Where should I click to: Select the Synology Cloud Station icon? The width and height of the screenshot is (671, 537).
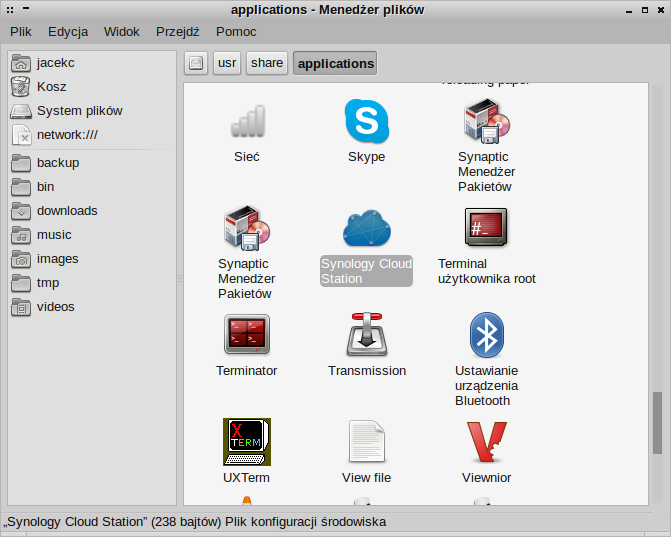[366, 228]
